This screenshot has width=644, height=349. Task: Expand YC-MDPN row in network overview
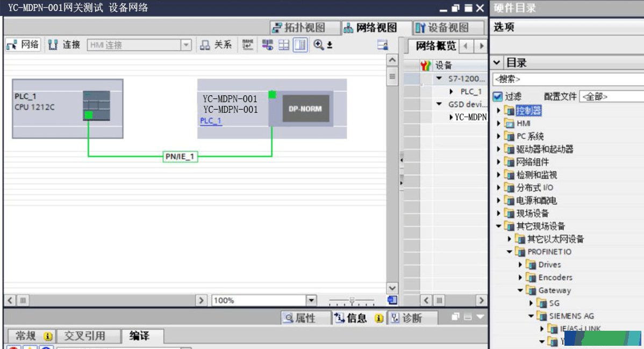click(x=451, y=117)
